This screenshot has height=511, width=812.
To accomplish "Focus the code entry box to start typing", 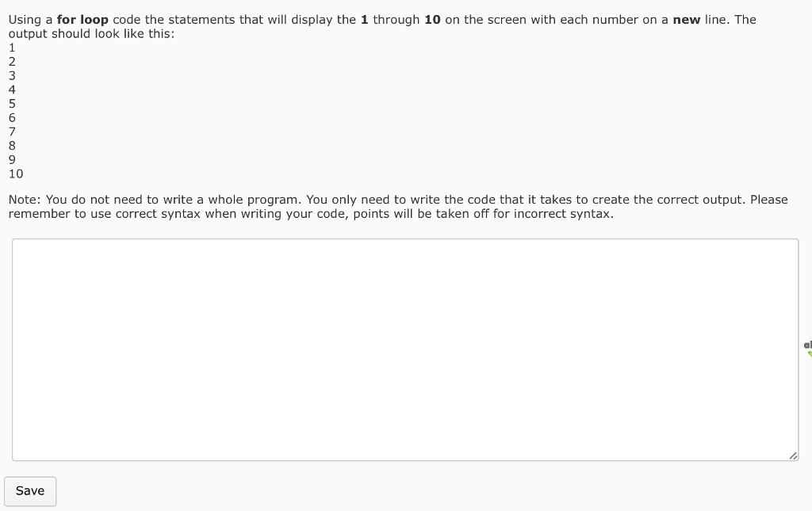I will pyautogui.click(x=404, y=349).
